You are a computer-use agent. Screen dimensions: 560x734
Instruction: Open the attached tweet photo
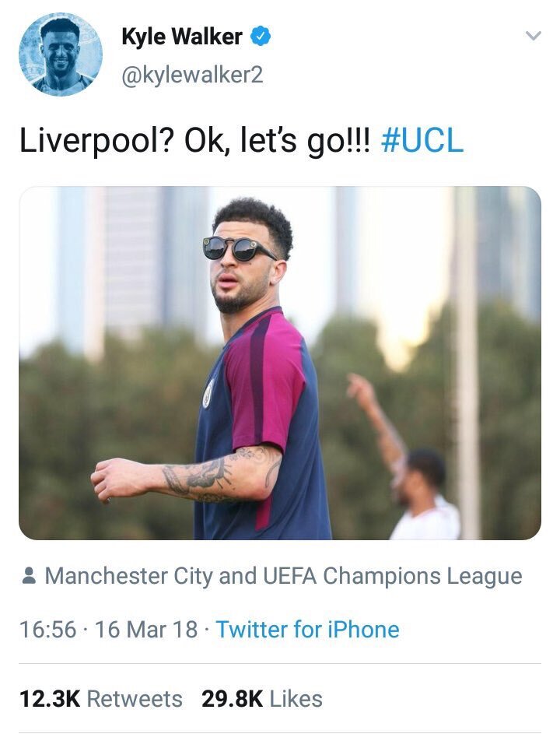point(280,363)
